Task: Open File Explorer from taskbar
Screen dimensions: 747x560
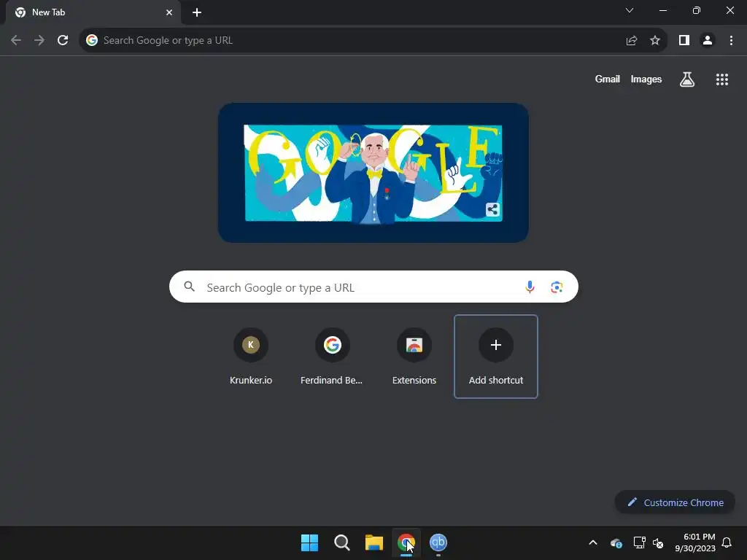Action: tap(374, 542)
